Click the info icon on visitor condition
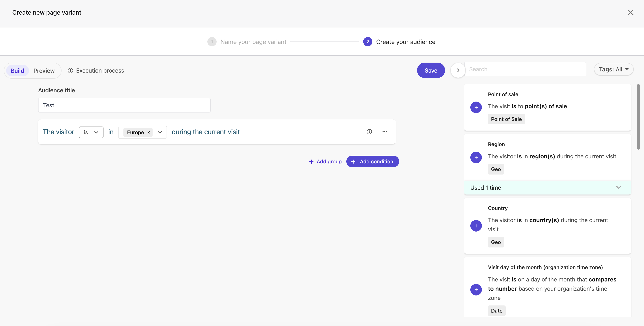This screenshot has height=326, width=644. pos(369,132)
